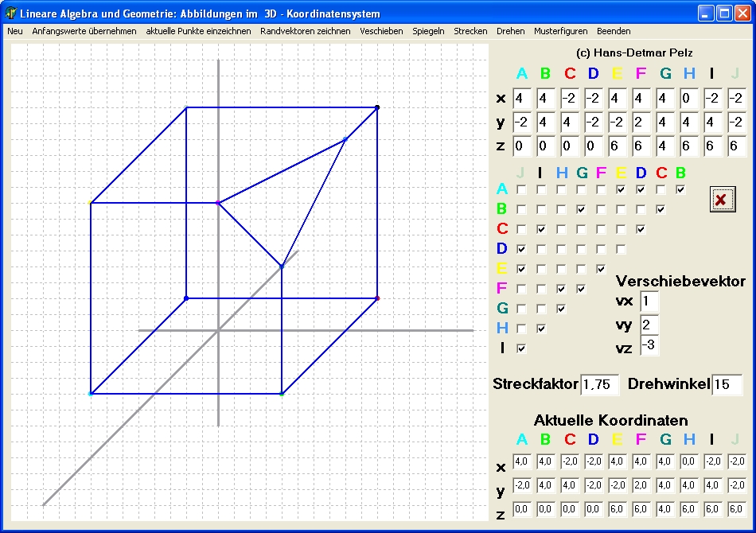
Task: Toggle the H row, I column checkbox
Action: pos(541,329)
